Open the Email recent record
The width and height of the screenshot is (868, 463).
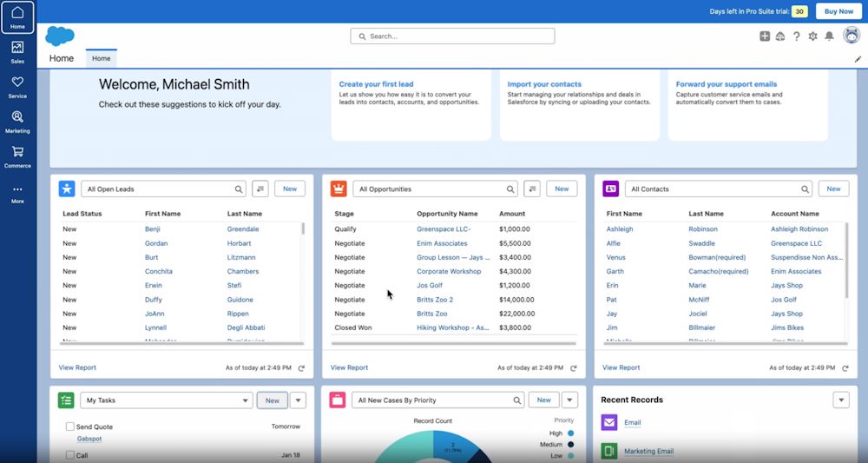632,422
